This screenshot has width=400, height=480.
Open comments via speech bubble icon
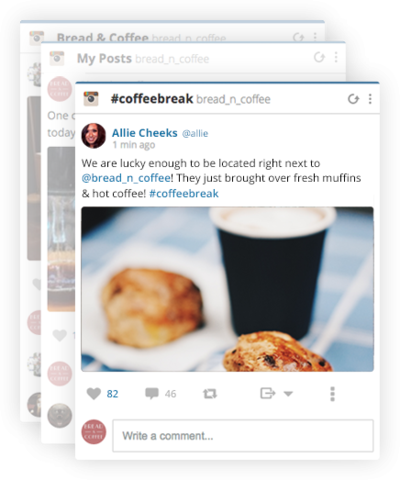[x=152, y=394]
